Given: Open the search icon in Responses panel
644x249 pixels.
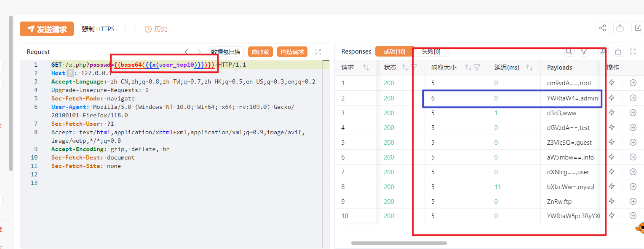Looking at the screenshot, I should (x=569, y=51).
